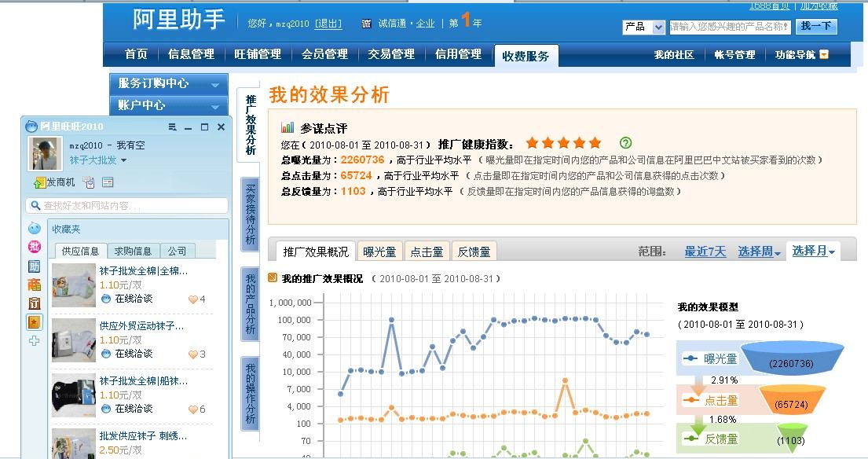Open the 功能导航 dropdown in nav bar
The width and height of the screenshot is (868, 459).
pos(801,54)
